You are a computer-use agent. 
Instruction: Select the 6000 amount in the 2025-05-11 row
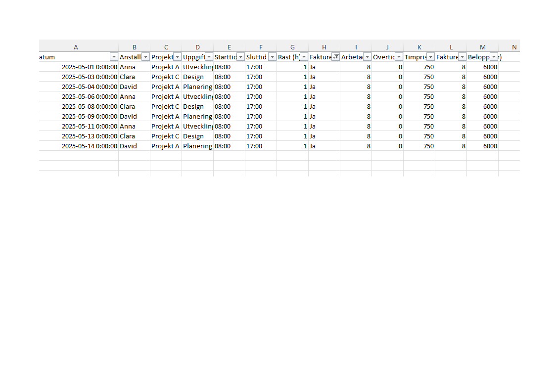[x=490, y=126]
